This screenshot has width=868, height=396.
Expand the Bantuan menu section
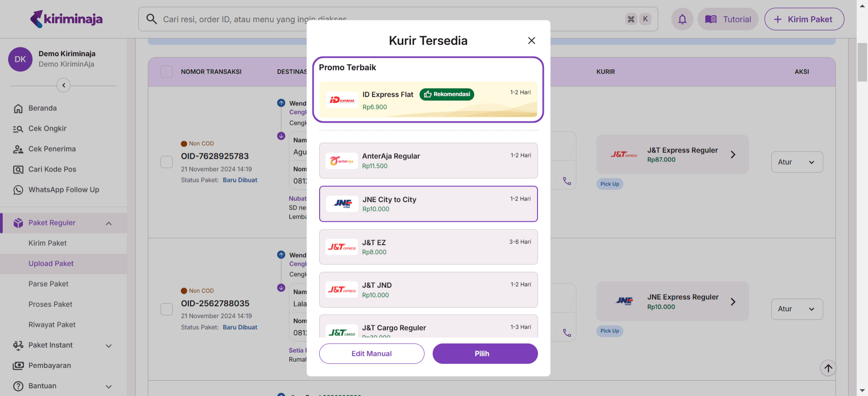[63, 386]
